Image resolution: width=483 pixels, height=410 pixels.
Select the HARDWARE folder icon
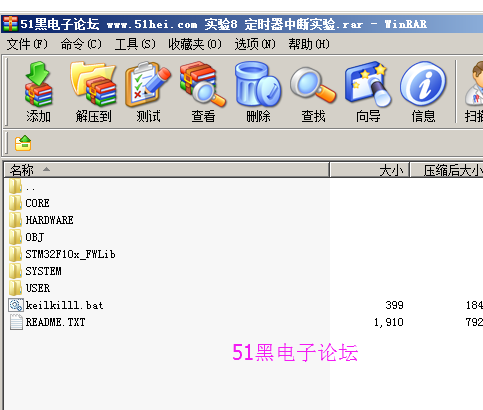(15, 220)
